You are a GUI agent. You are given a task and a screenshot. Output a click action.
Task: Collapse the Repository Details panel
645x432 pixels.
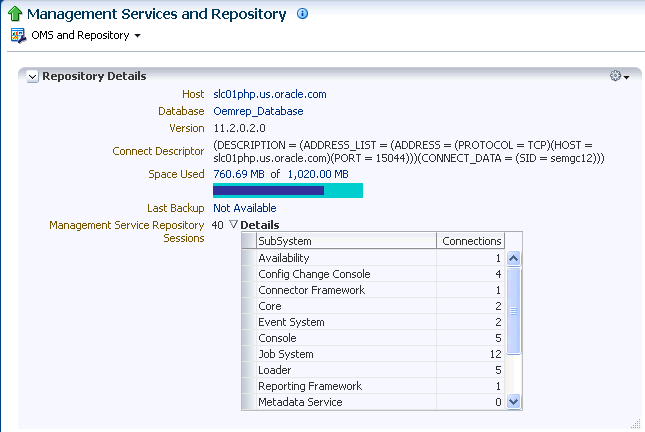32,76
